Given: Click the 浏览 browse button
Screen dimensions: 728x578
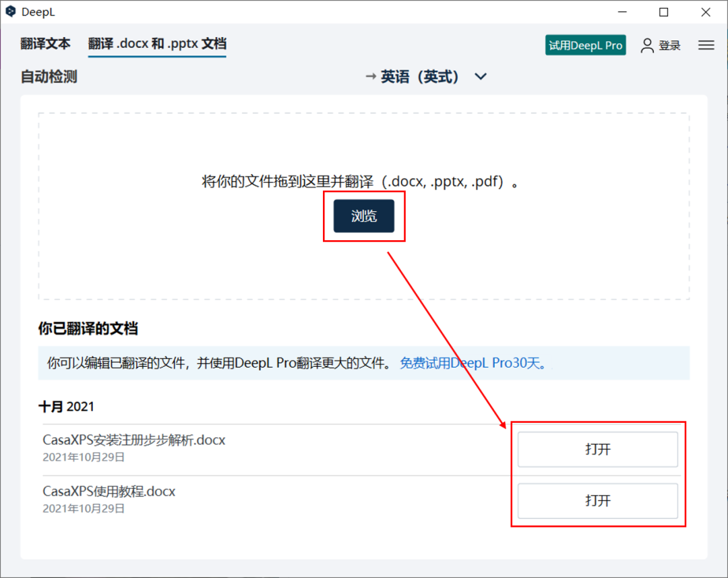Looking at the screenshot, I should [363, 216].
